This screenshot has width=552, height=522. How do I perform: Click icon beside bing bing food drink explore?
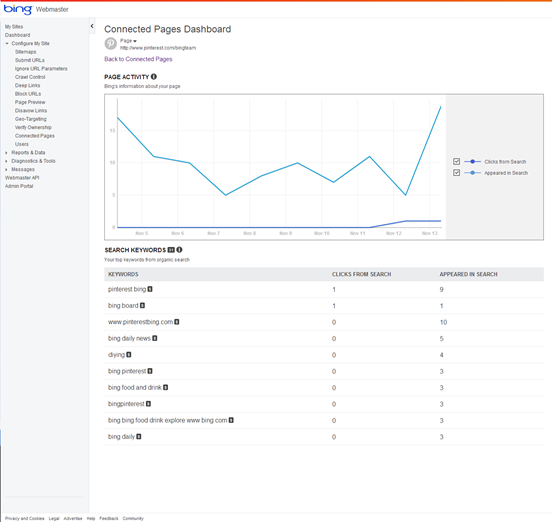coord(231,420)
